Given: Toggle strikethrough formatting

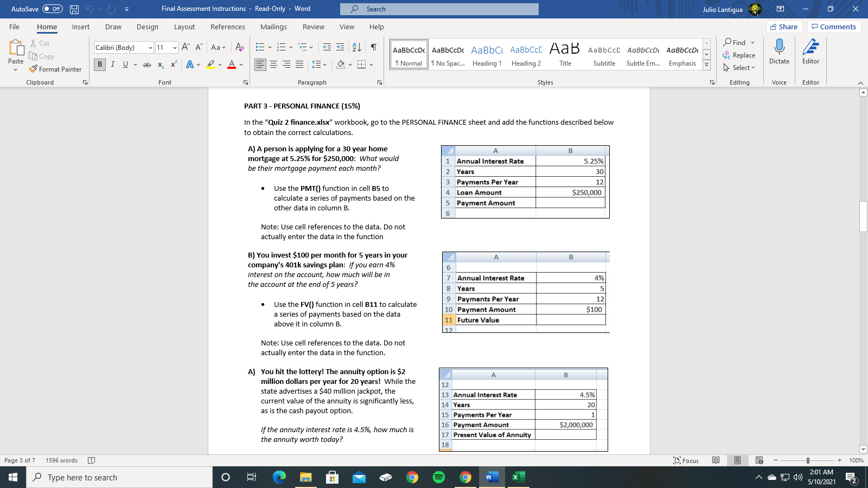Looking at the screenshot, I should 146,64.
